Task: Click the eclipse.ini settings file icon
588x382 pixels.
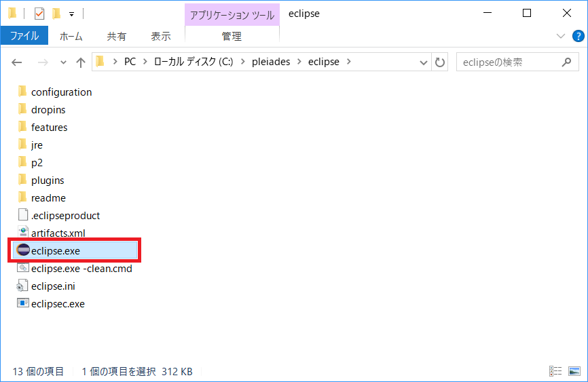Action: (22, 286)
